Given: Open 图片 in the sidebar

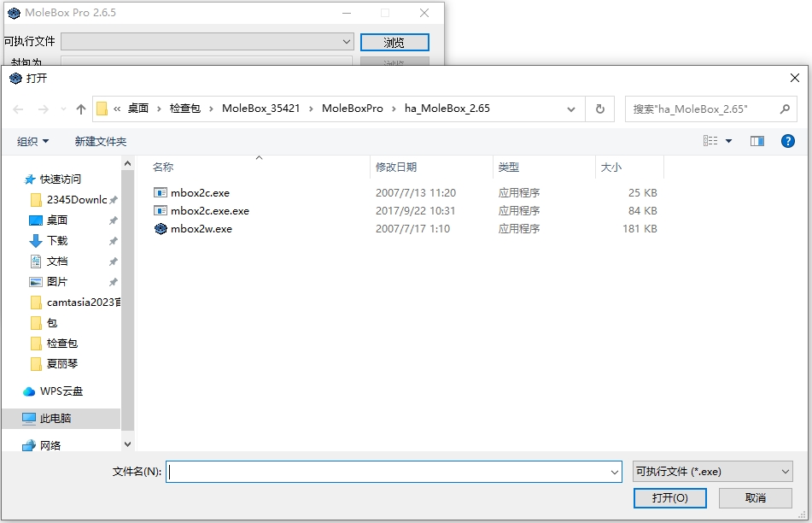Looking at the screenshot, I should pos(56,282).
